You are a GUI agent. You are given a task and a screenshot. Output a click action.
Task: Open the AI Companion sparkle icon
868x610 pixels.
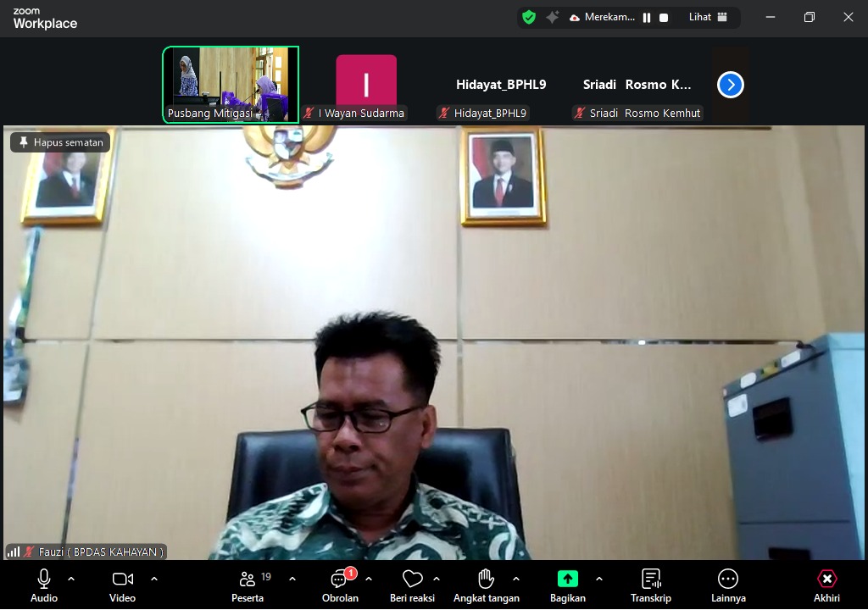pos(552,17)
